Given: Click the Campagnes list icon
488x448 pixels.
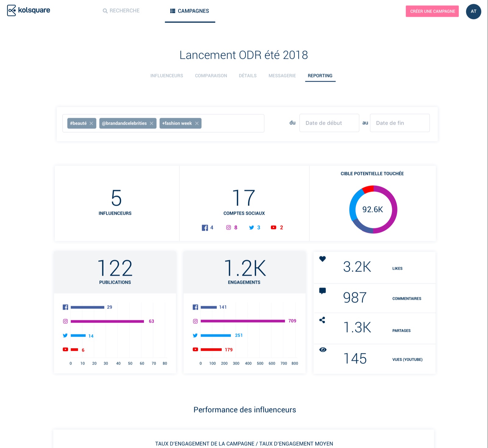Looking at the screenshot, I should point(173,11).
